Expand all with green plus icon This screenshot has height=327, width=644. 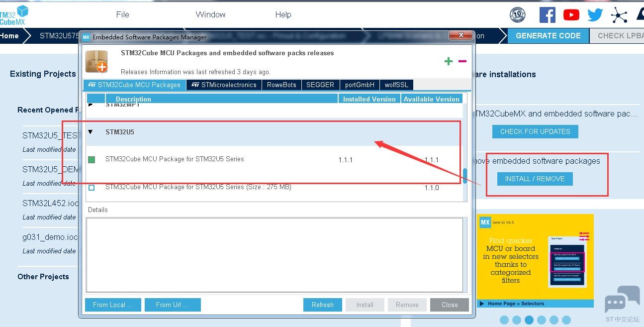click(x=448, y=61)
